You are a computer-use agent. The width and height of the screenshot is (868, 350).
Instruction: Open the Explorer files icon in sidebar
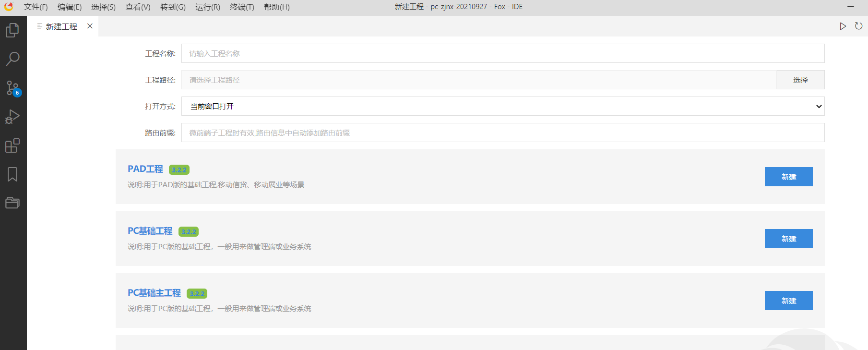(x=12, y=30)
